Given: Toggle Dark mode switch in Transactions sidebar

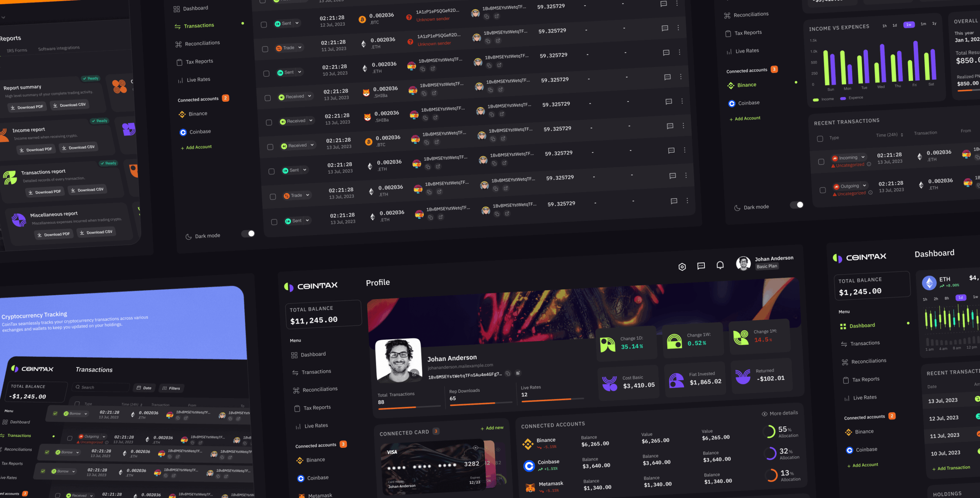Looking at the screenshot, I should [248, 233].
